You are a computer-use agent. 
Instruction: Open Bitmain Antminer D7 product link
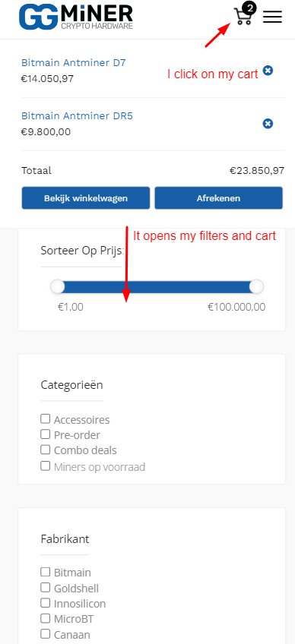coord(73,63)
